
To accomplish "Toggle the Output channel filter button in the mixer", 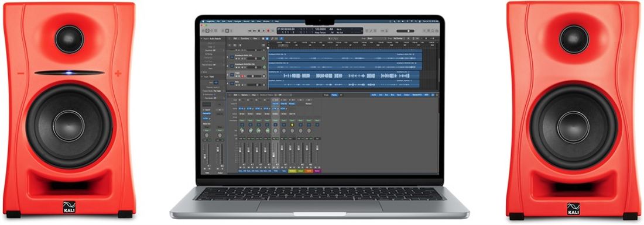I will tap(407, 95).
